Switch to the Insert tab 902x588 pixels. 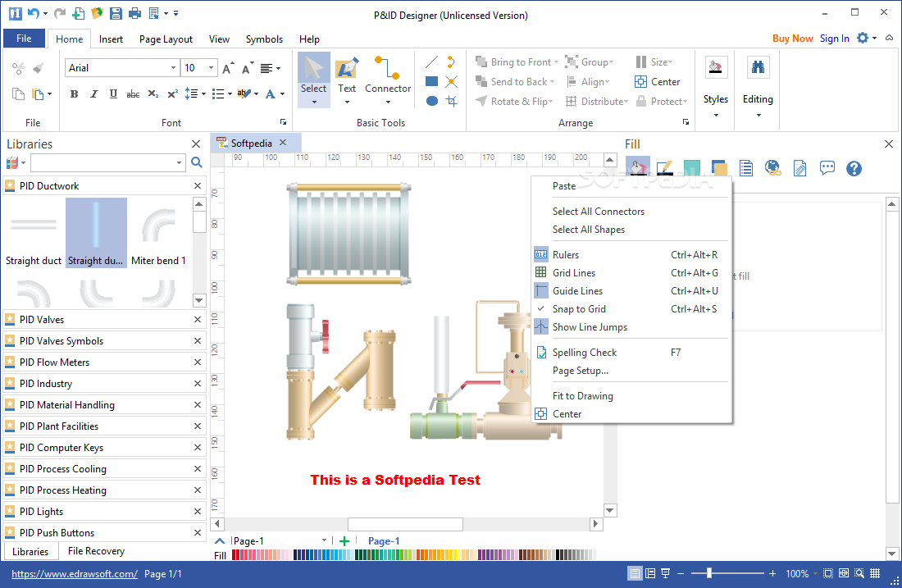(111, 39)
